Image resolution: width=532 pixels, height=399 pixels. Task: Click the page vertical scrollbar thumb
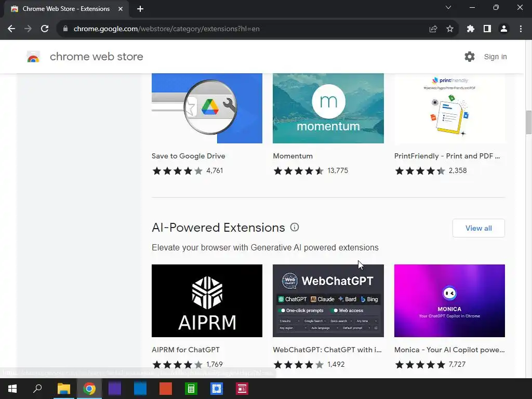528,122
